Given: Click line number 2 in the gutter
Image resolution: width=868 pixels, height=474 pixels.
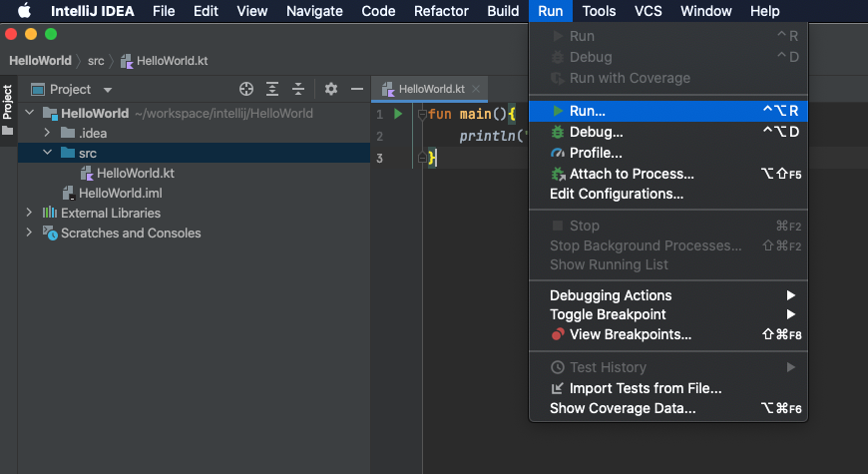Looking at the screenshot, I should point(380,137).
